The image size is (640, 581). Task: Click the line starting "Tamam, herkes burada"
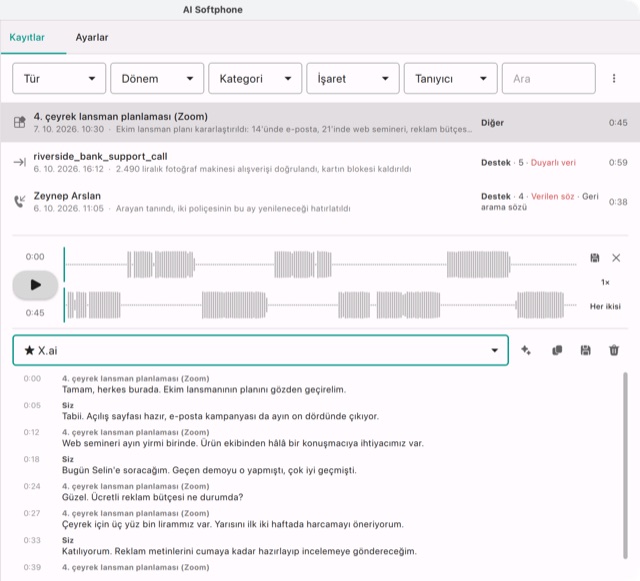pos(204,390)
